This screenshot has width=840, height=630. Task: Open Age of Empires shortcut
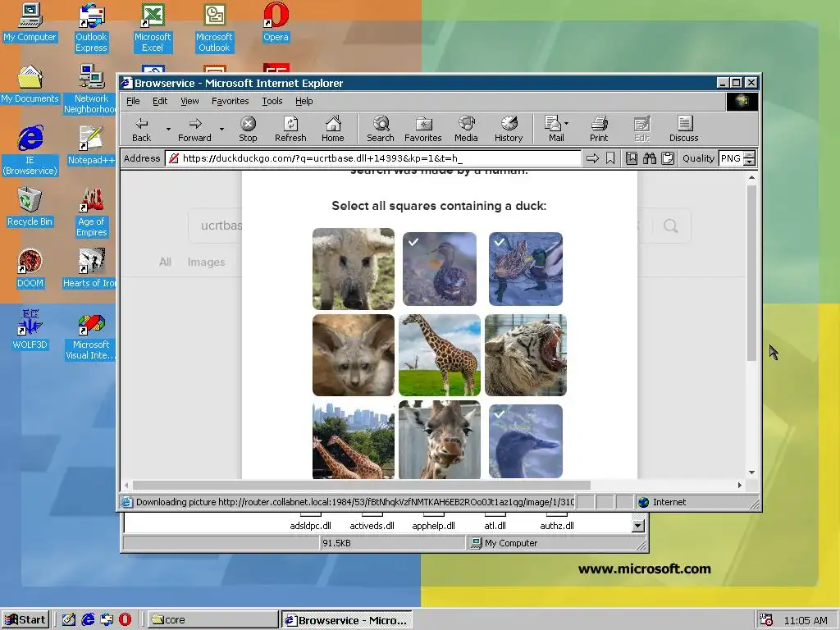(91, 212)
